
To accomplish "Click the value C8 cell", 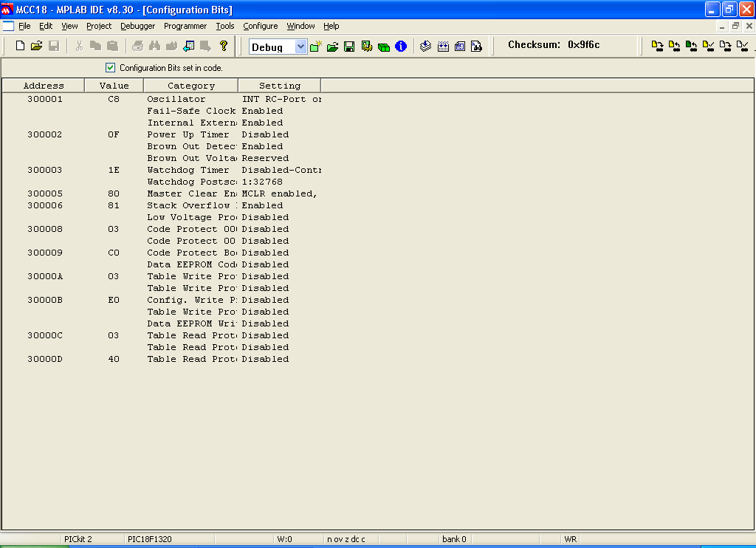I will 114,99.
